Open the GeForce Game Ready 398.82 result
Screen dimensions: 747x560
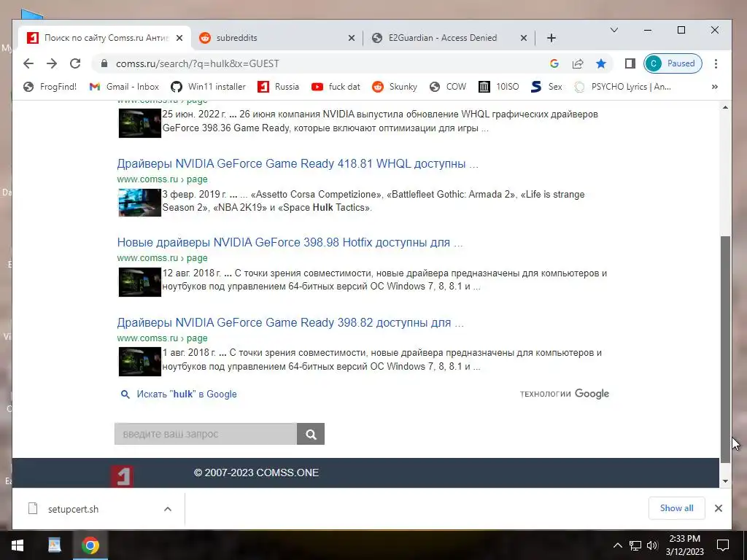point(290,322)
